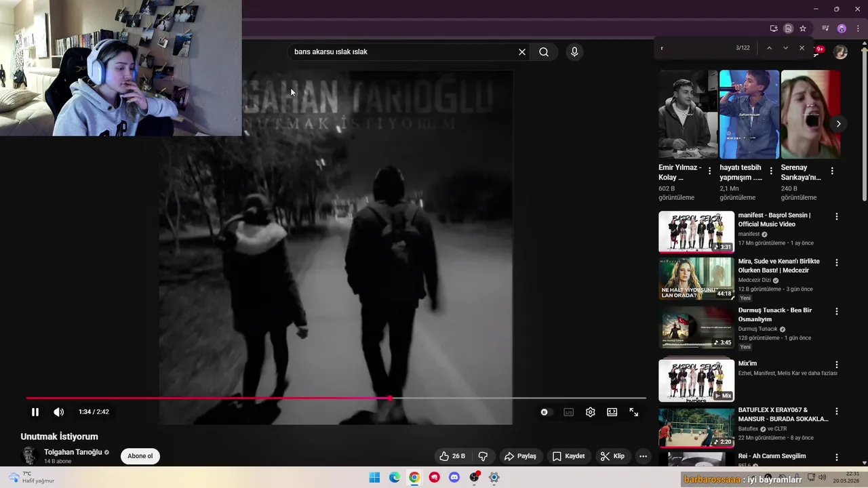
Task: Open 'Durmuş Tunacık - Ben Bir Osmanlıyım' thumbnail
Action: point(696,327)
